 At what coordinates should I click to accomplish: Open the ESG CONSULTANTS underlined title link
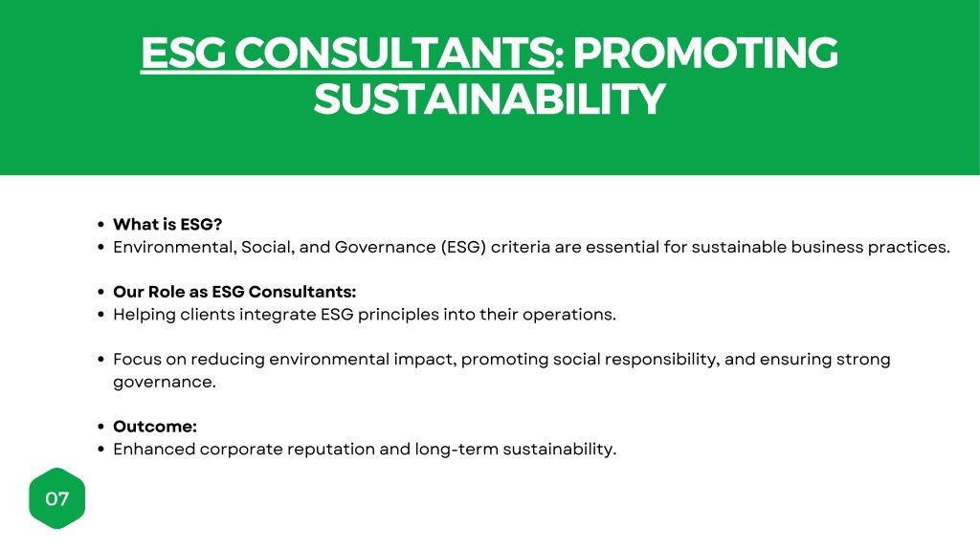(x=347, y=53)
